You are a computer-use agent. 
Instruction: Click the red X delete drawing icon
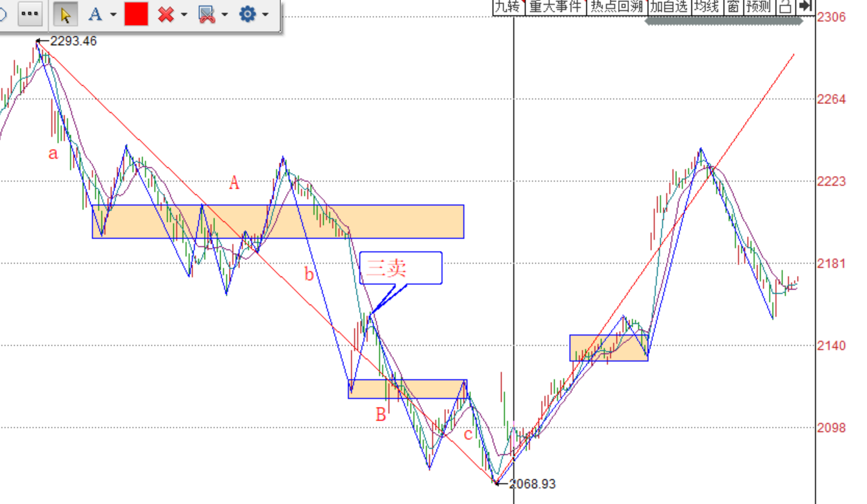(x=166, y=14)
